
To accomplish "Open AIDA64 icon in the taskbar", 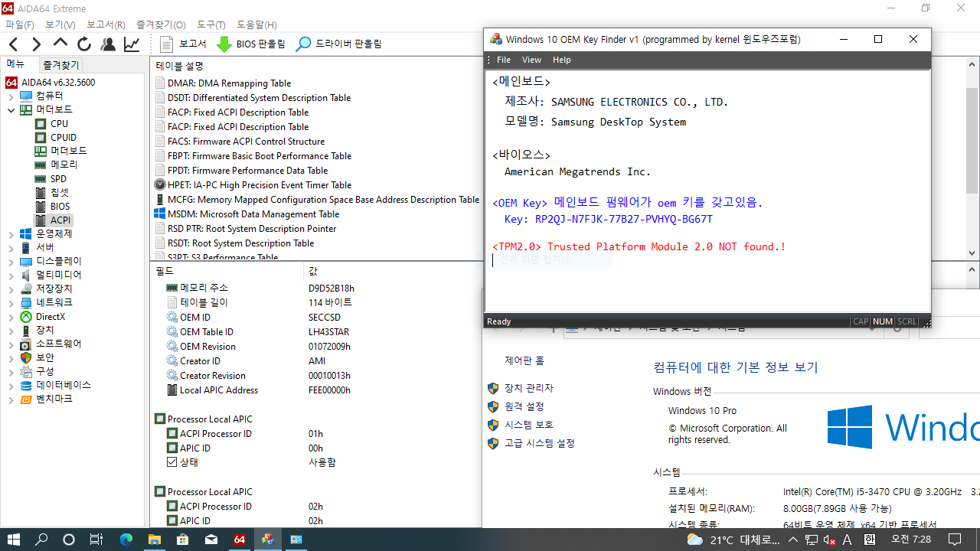I will pyautogui.click(x=239, y=540).
